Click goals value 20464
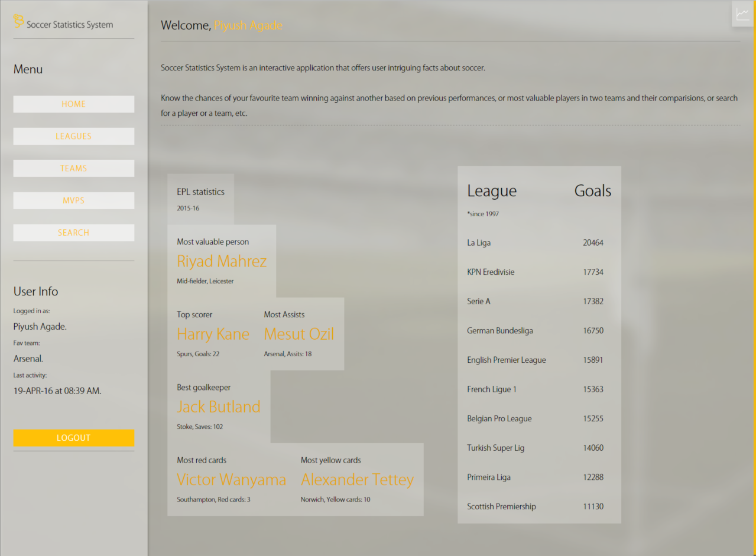This screenshot has width=756, height=556. [x=593, y=243]
